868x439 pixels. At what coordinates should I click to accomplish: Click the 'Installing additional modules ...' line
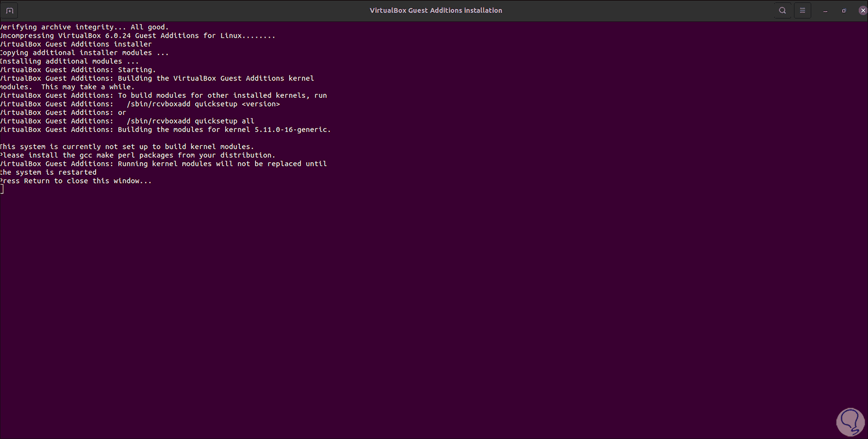(69, 61)
